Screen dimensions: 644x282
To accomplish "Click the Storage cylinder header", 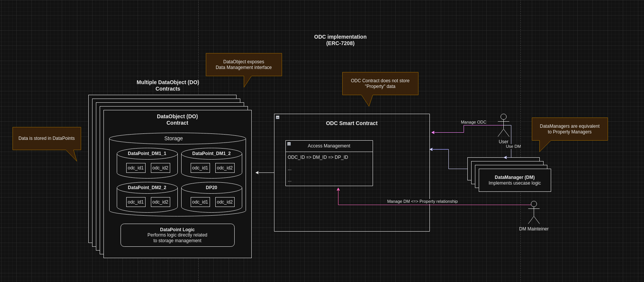I will coord(174,139).
